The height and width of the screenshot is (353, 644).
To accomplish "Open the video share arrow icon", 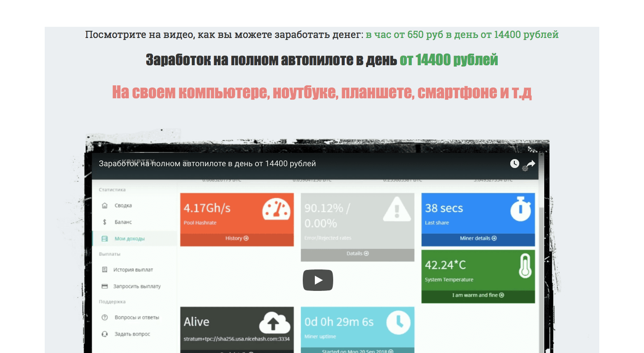I will tap(530, 164).
